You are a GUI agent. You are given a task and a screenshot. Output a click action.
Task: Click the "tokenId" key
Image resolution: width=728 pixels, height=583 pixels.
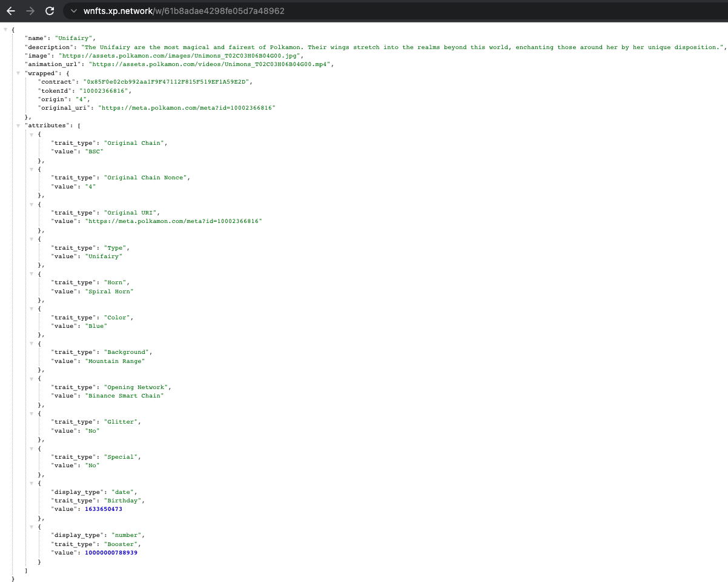point(55,90)
